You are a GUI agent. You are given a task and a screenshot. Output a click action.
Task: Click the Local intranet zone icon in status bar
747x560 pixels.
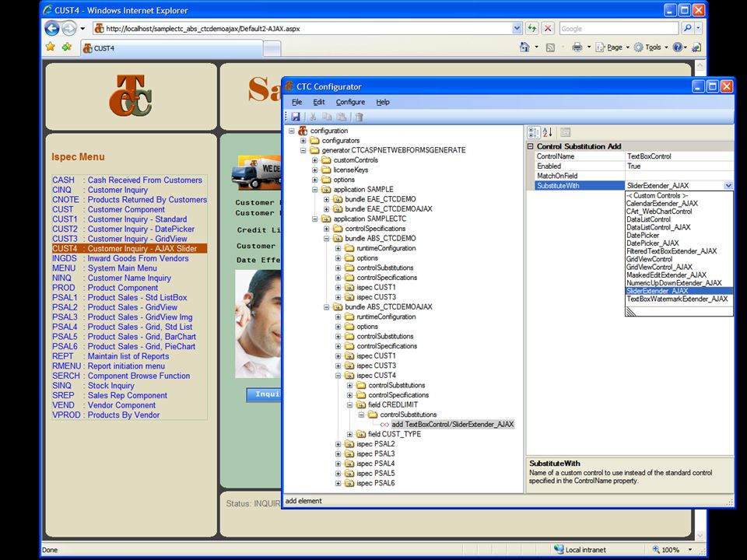pyautogui.click(x=559, y=549)
